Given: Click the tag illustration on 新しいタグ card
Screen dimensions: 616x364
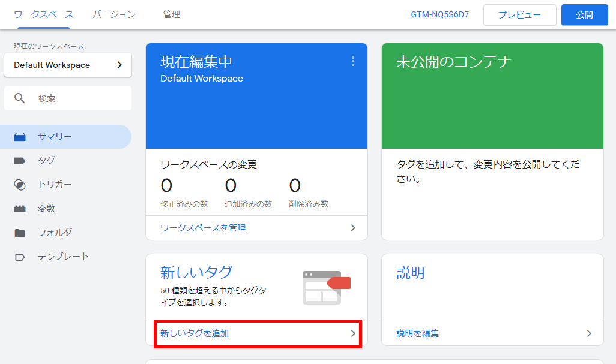Looking at the screenshot, I should click(x=326, y=287).
